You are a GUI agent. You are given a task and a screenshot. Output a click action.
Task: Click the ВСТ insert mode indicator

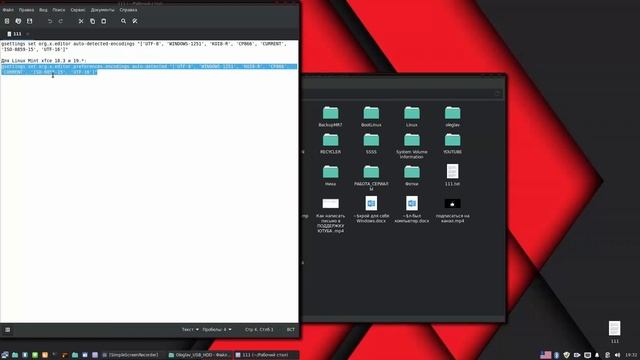[291, 329]
